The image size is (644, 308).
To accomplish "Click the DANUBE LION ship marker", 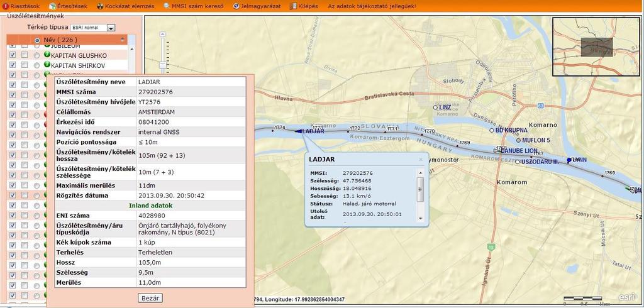I will coord(497,151).
